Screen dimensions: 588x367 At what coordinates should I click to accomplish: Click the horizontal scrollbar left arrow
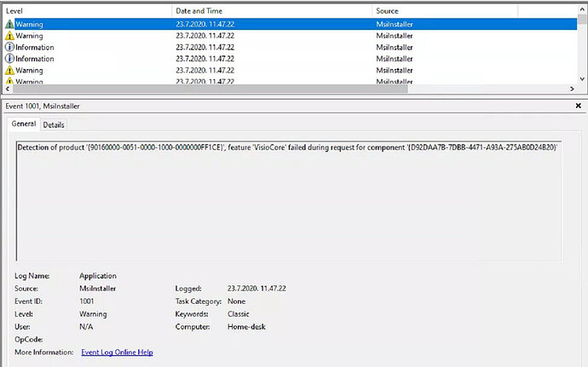click(x=8, y=89)
